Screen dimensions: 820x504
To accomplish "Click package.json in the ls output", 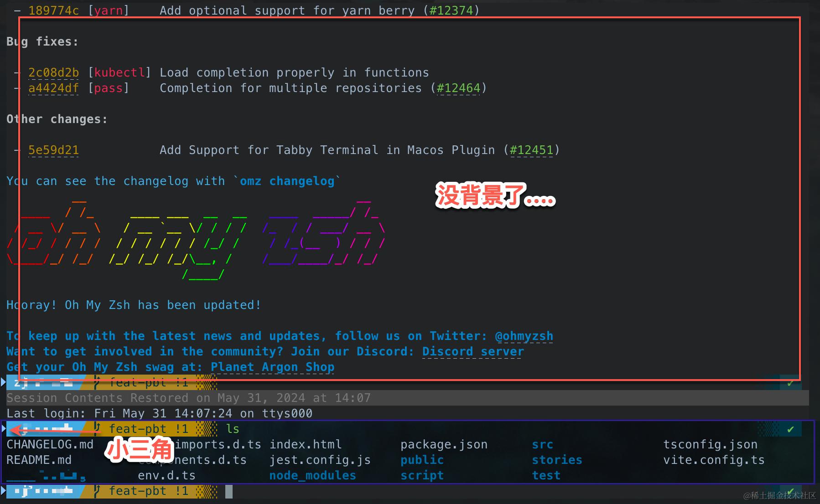I will point(444,444).
